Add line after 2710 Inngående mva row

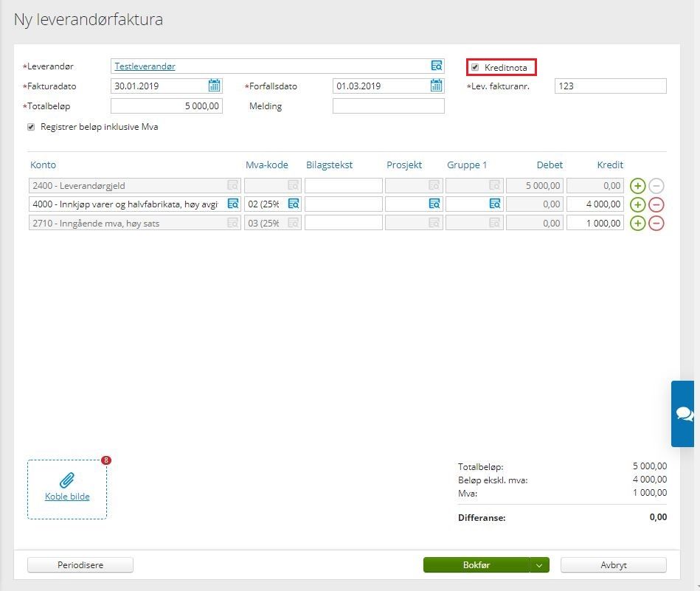637,223
